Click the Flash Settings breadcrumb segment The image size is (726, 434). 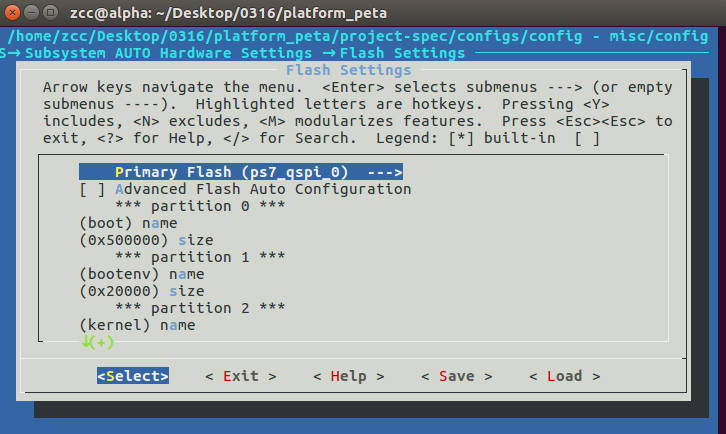[x=402, y=53]
